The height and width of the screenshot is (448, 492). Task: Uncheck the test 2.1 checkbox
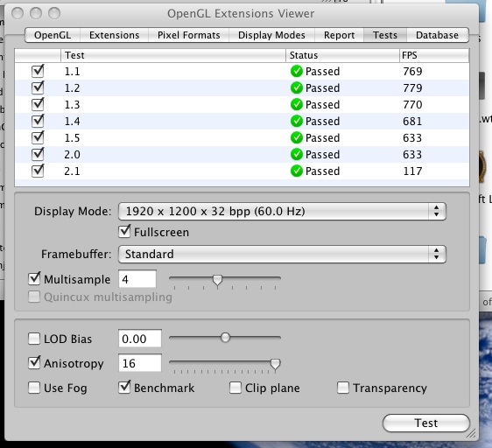[x=38, y=171]
